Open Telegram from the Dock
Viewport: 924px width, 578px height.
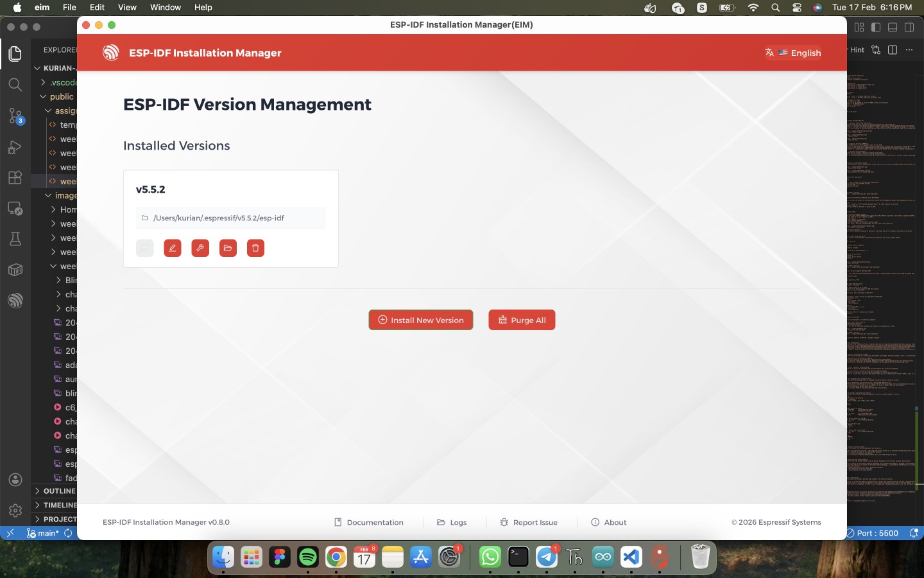(547, 557)
